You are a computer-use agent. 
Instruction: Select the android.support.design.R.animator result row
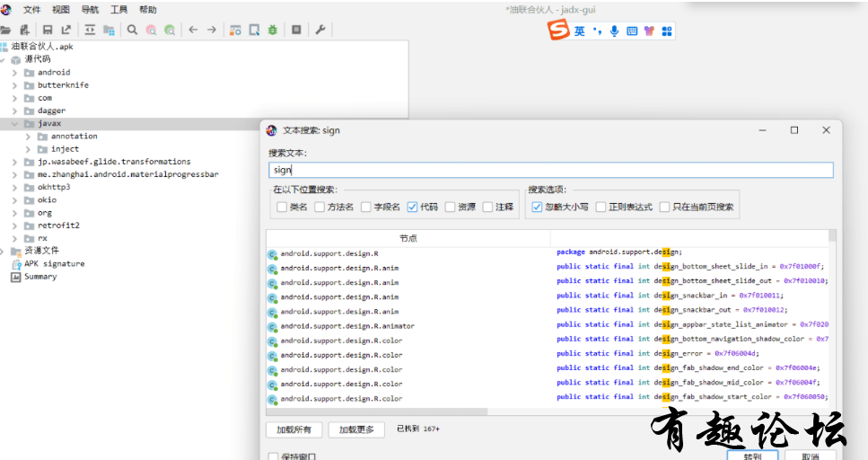[347, 326]
